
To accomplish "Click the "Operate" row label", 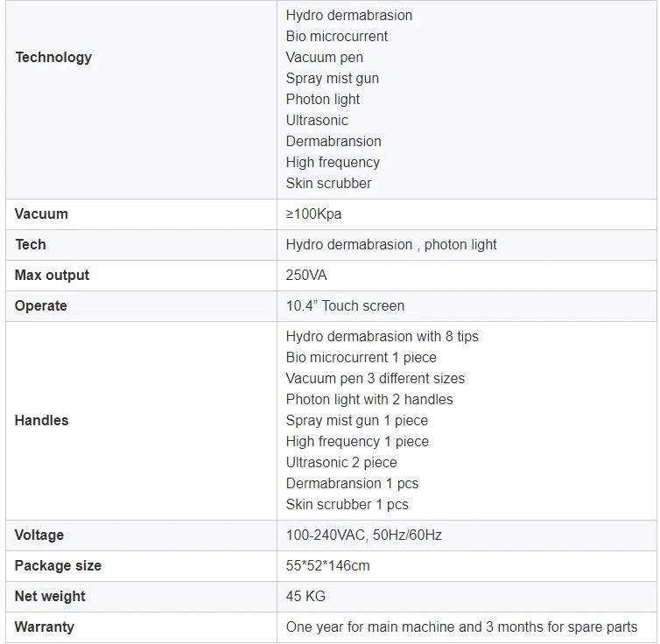I will pos(41,306).
